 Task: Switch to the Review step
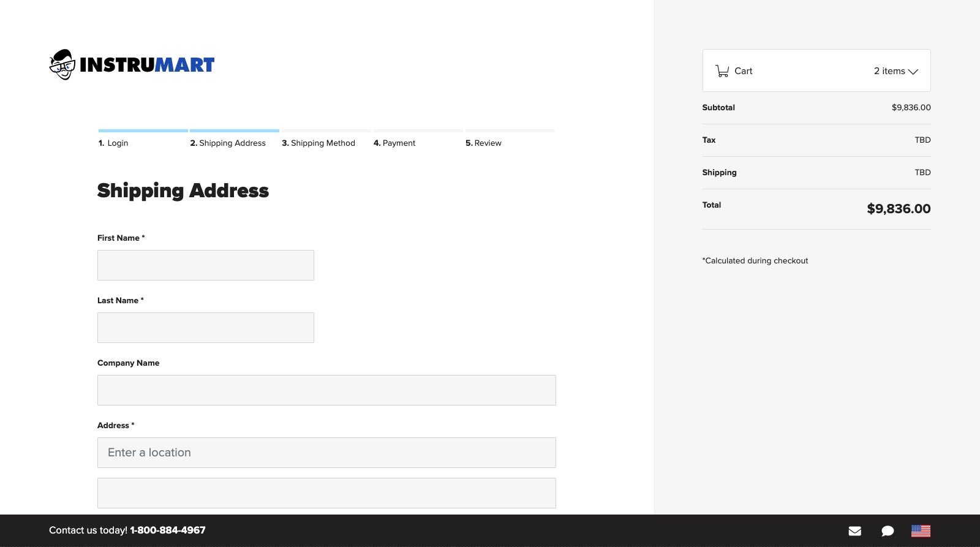click(x=483, y=143)
